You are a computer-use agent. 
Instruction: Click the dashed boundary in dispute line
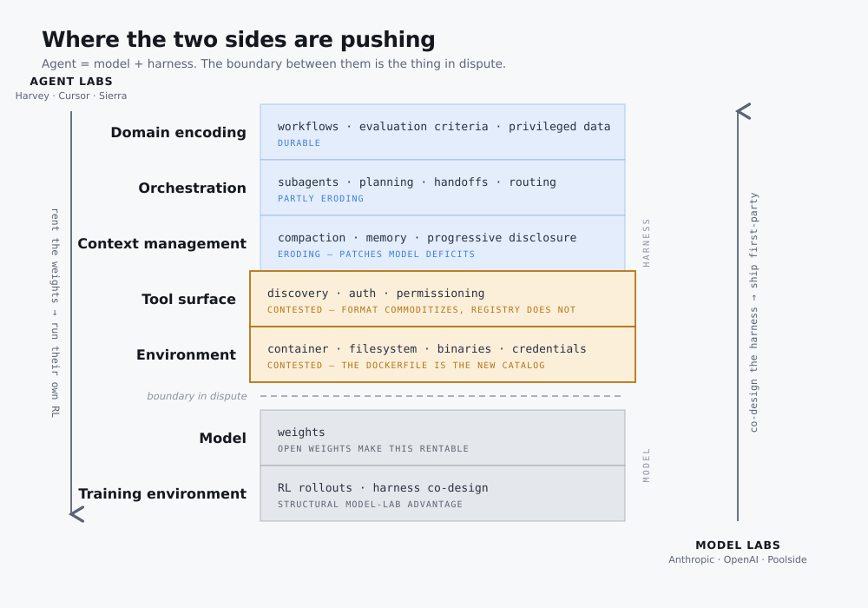point(441,396)
